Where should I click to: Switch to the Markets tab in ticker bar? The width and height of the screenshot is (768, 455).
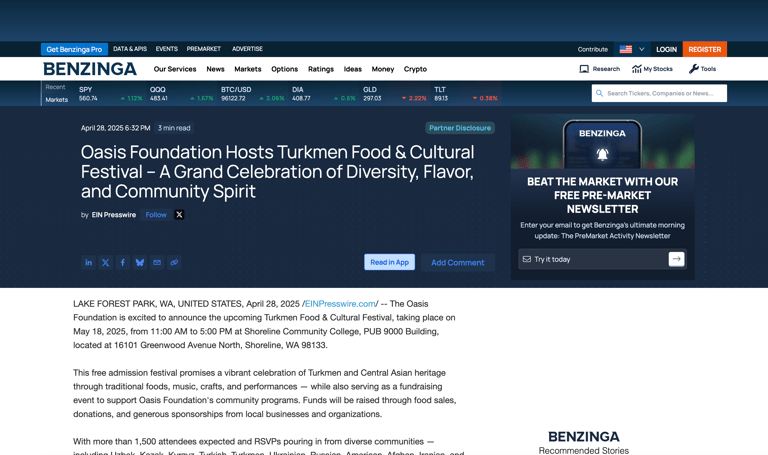tap(57, 99)
